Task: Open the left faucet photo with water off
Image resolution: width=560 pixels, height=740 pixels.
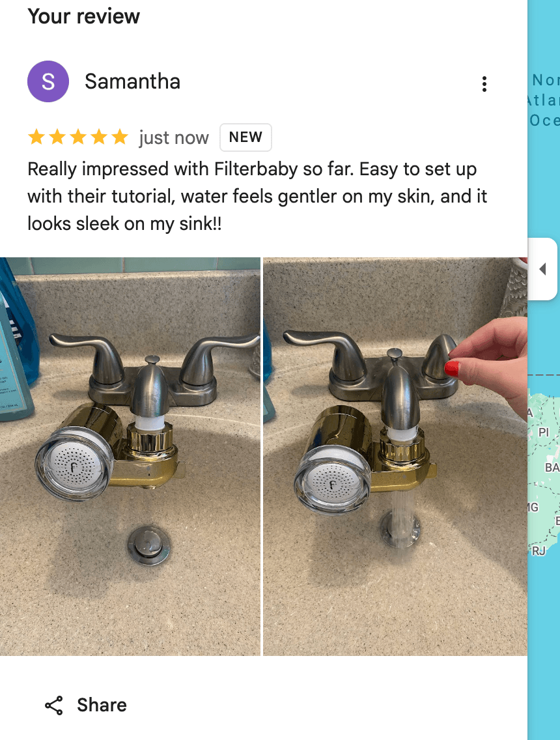Action: pos(130,457)
